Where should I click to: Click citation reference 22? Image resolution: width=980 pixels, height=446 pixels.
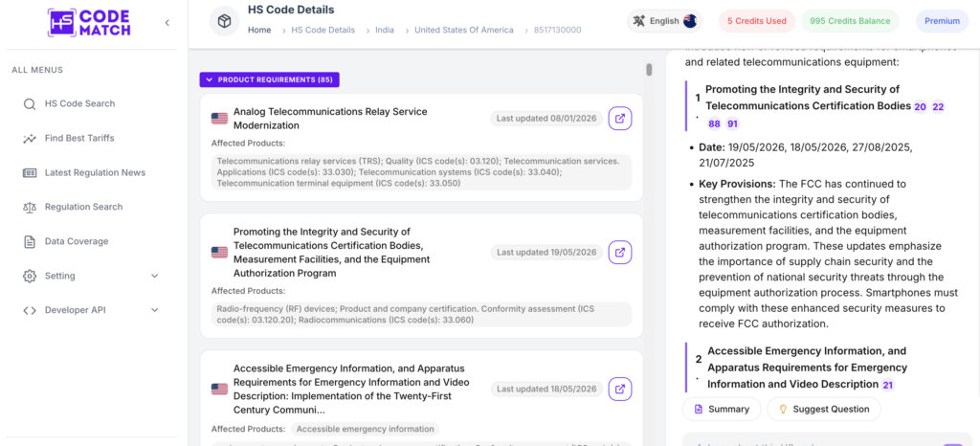(938, 107)
